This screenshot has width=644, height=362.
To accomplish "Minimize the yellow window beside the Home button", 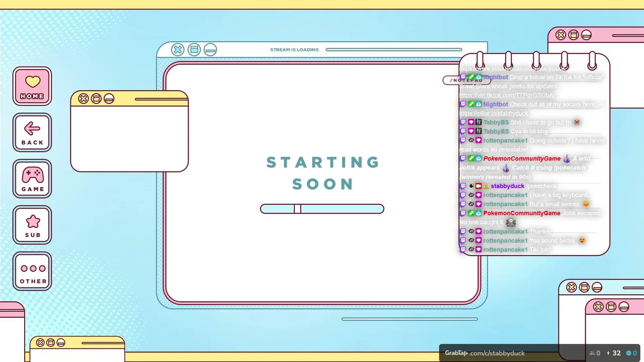I will 109,99.
